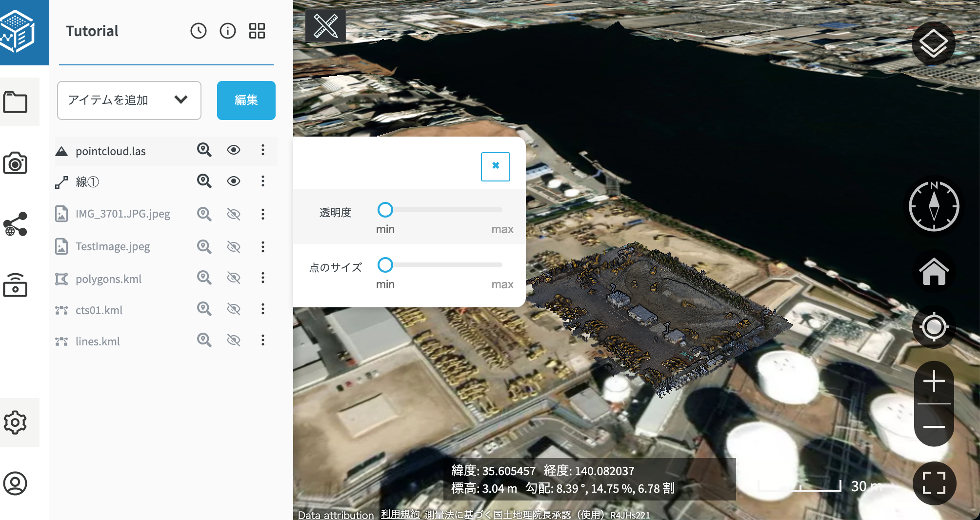This screenshot has height=520, width=980.
Task: Enter fullscreen map mode
Action: pyautogui.click(x=934, y=483)
